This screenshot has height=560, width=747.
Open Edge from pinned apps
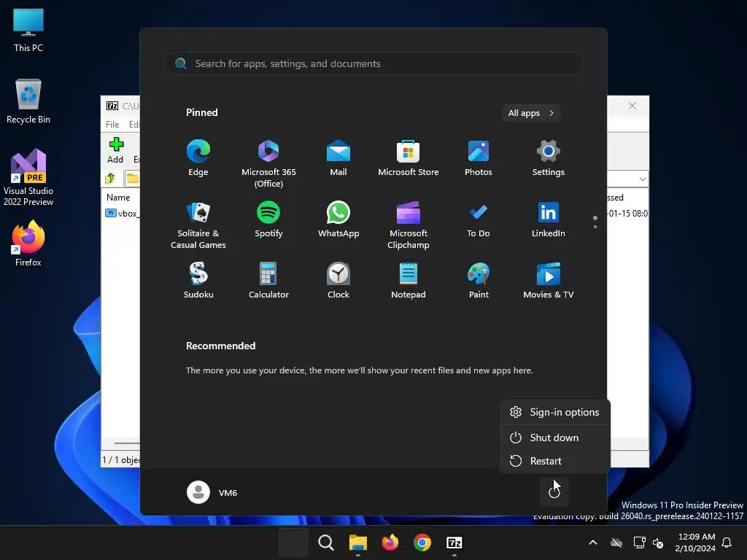[x=198, y=158]
